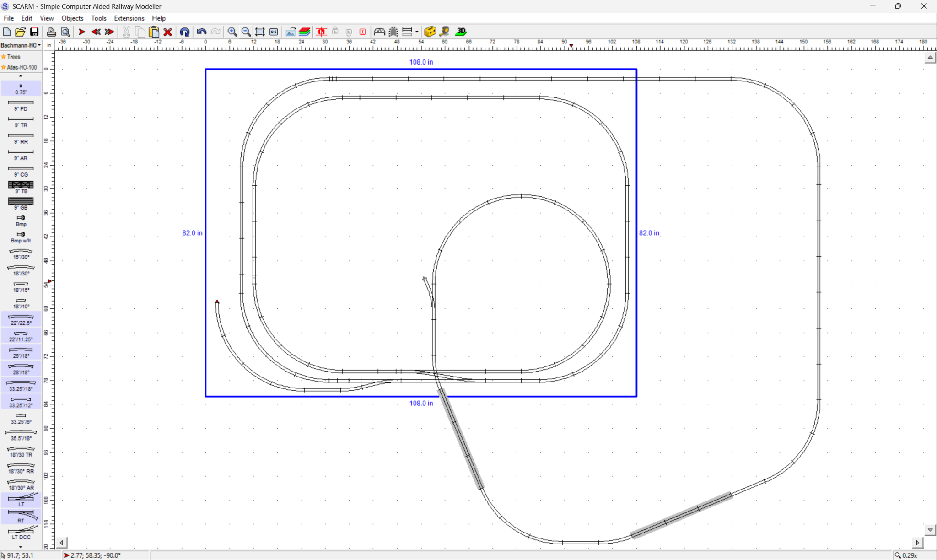Open parallel tracks dropdown arrow
The image size is (937, 560).
[x=417, y=32]
